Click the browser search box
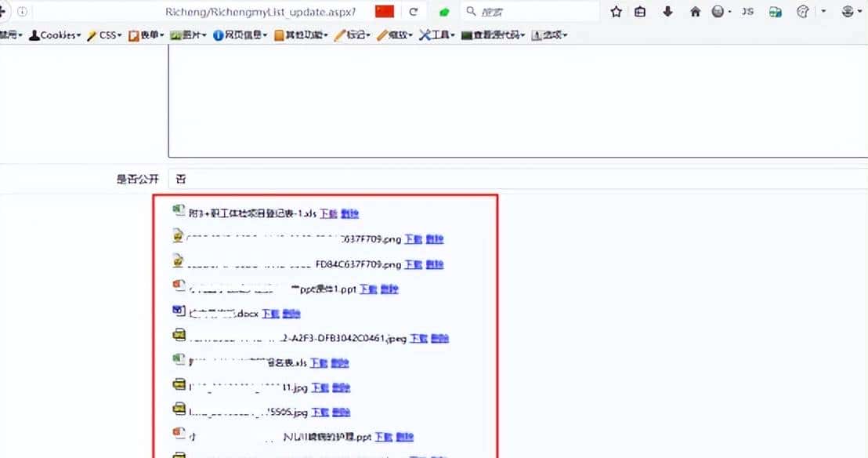The height and width of the screenshot is (458, 868). (530, 12)
